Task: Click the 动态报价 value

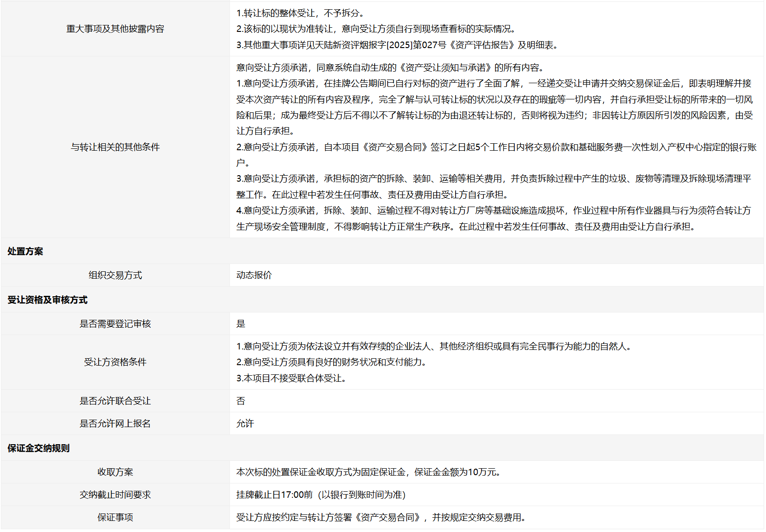Action: [x=254, y=275]
